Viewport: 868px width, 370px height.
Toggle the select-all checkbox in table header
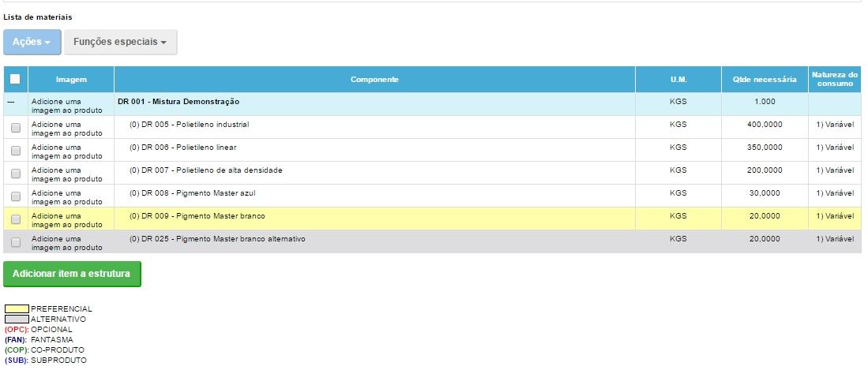pyautogui.click(x=15, y=79)
